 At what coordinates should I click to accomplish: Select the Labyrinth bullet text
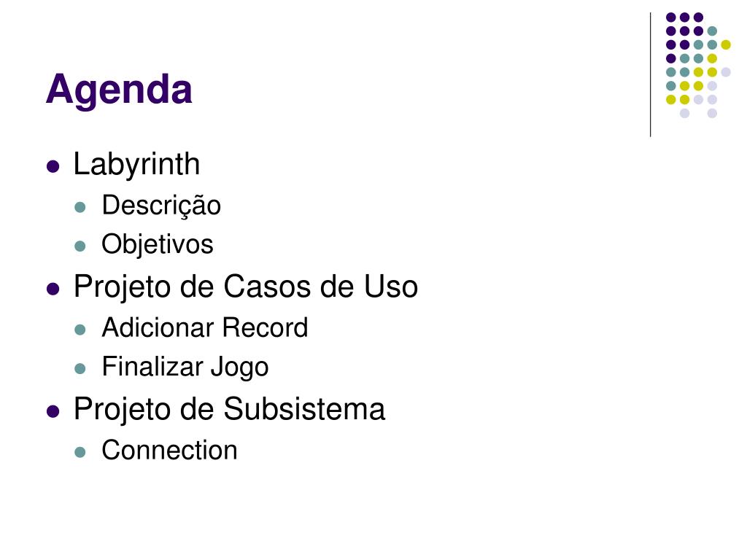(136, 165)
